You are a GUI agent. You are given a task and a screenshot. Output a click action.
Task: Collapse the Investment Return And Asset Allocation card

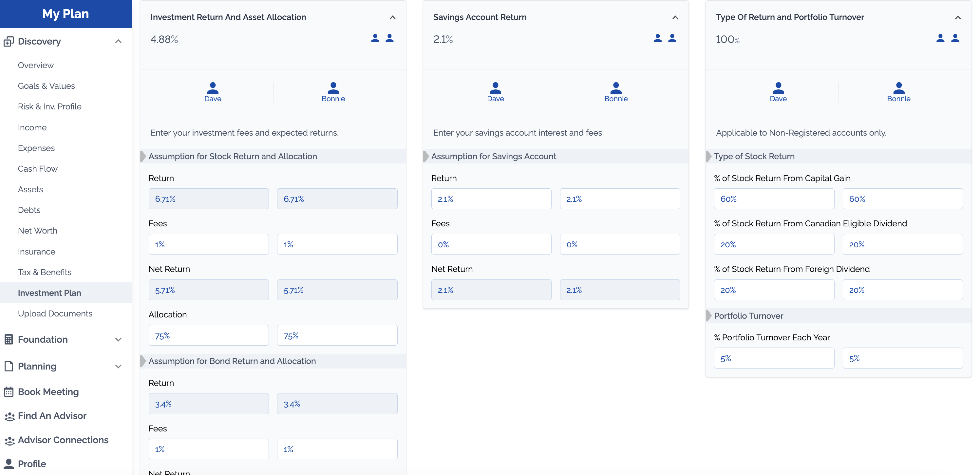393,17
